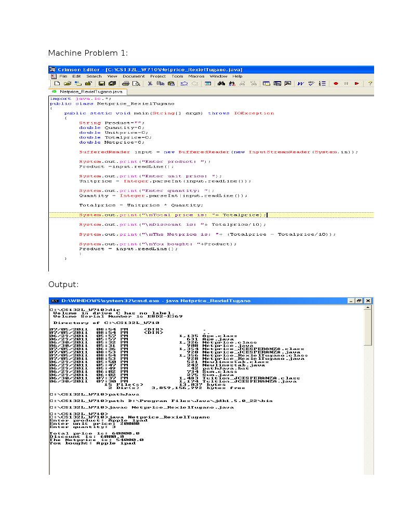Open the Macros menu
The height and width of the screenshot is (532, 411).
[x=196, y=76]
